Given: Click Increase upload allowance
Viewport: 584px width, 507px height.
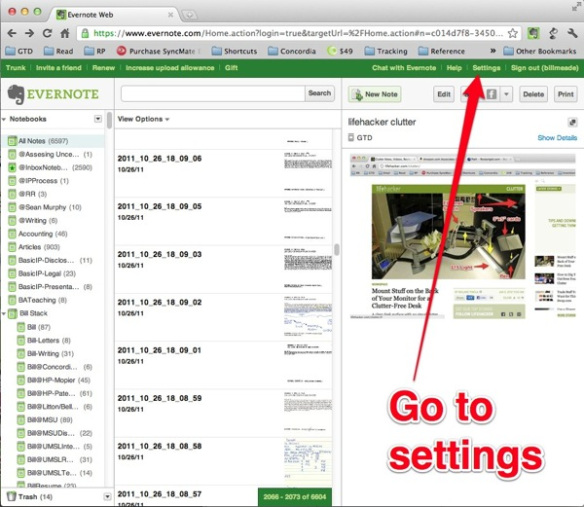Looking at the screenshot, I should [170, 68].
